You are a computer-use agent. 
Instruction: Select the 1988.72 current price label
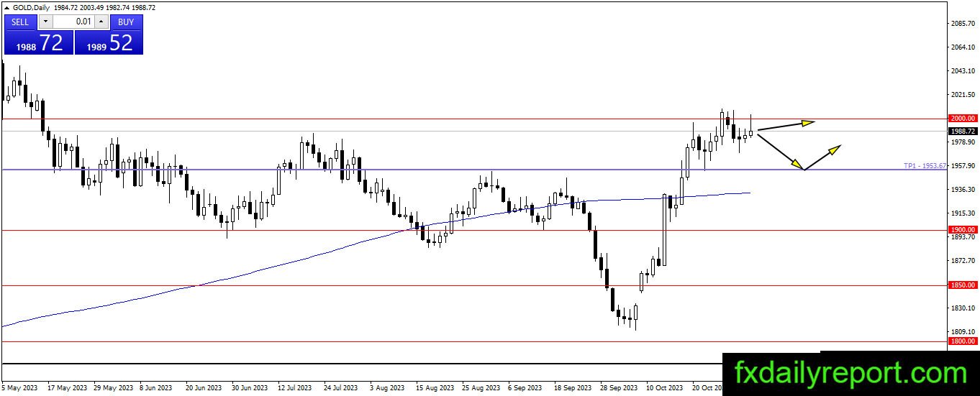click(x=963, y=132)
